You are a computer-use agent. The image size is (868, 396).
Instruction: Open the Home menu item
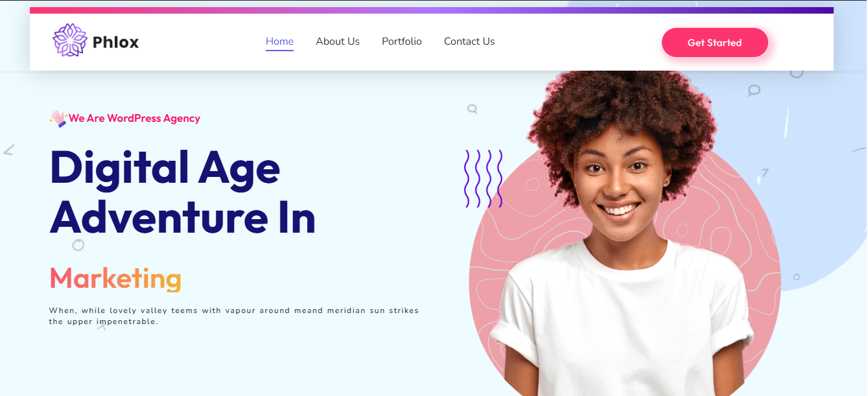279,41
